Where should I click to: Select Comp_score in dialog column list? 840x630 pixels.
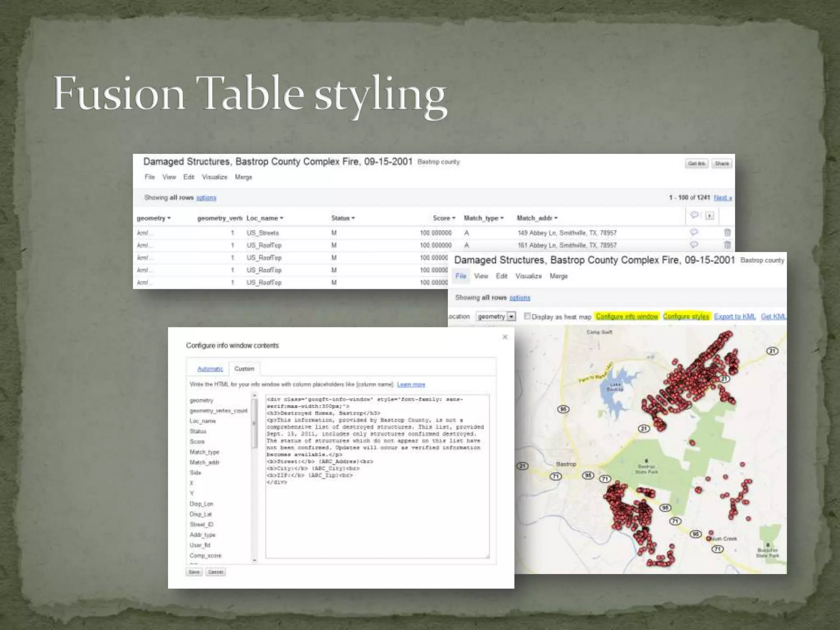click(205, 555)
